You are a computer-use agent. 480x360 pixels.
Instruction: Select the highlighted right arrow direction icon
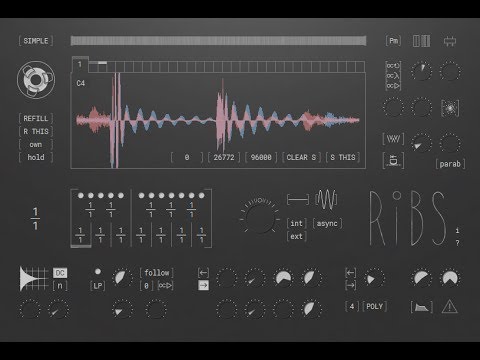coord(203,285)
